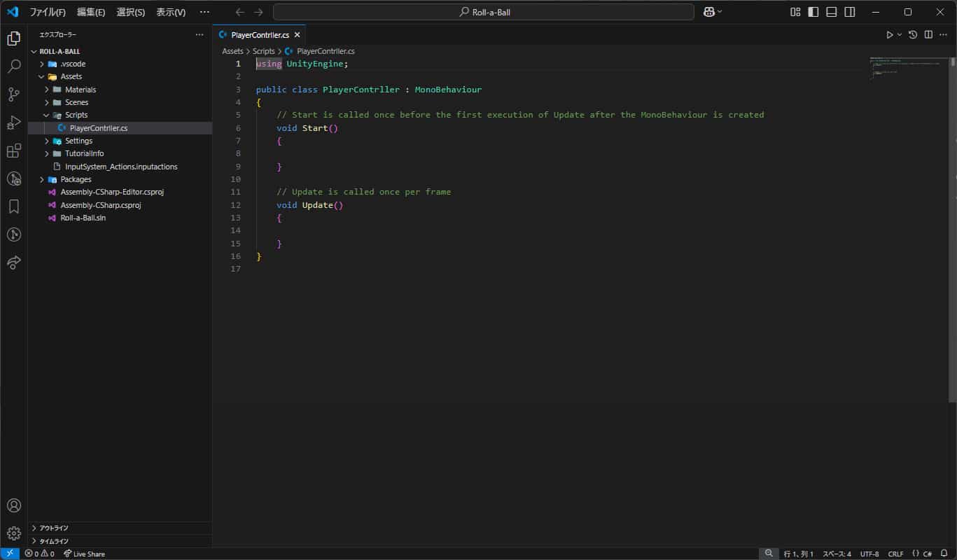Click the Roll-a-Ball command center search box
Viewport: 957px width, 560px height.
483,12
